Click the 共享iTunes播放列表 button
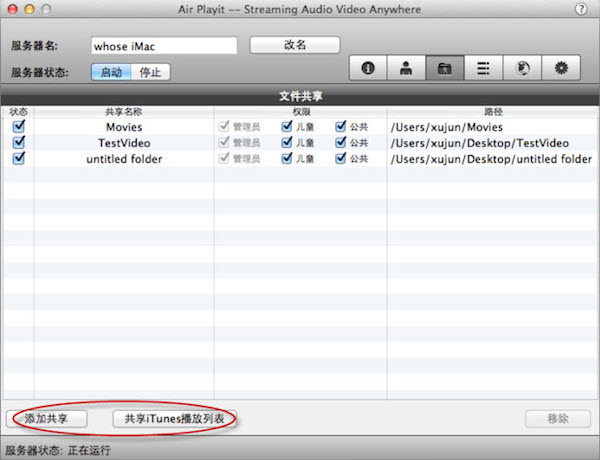The height and width of the screenshot is (460, 600). point(174,419)
